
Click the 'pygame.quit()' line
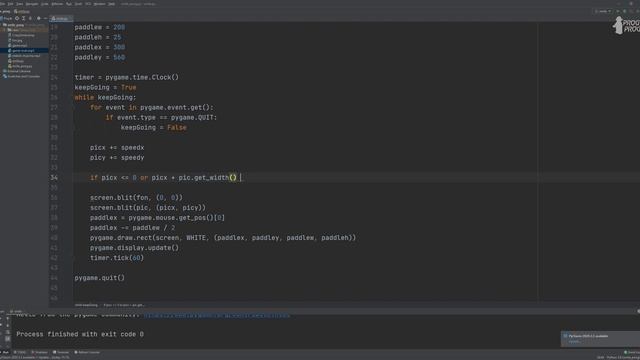(x=100, y=278)
